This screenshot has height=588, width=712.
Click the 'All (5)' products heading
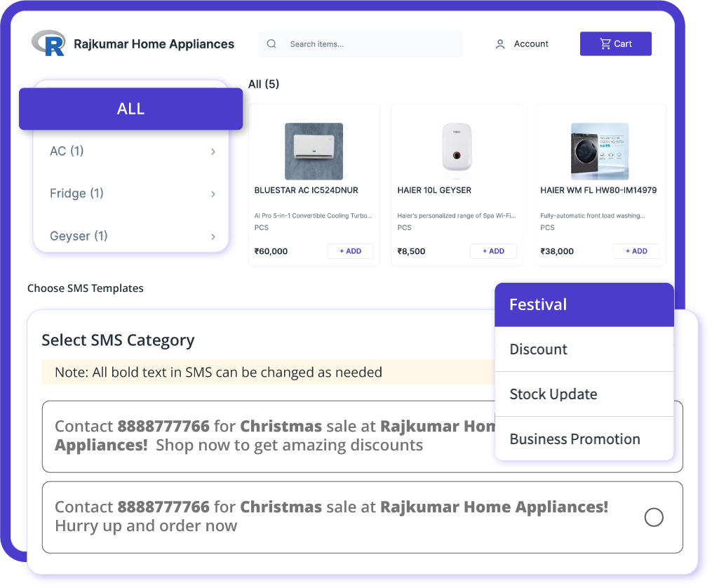point(264,84)
